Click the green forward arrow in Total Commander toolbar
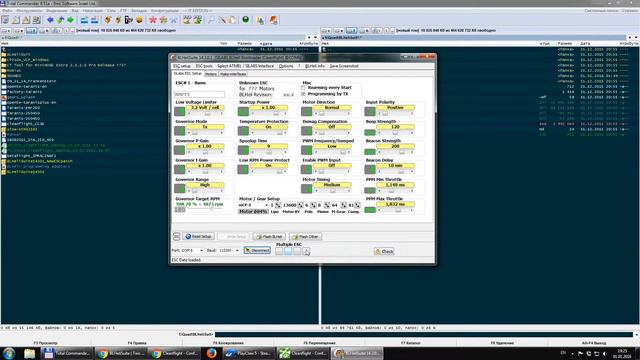640x360 pixels. pyautogui.click(x=70, y=20)
